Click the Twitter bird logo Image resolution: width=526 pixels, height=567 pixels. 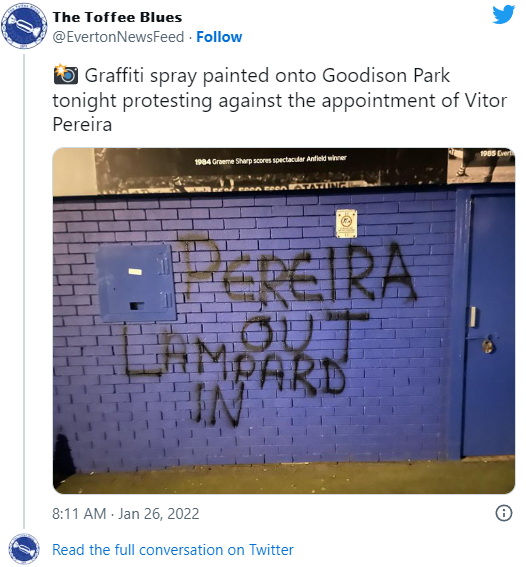point(503,15)
